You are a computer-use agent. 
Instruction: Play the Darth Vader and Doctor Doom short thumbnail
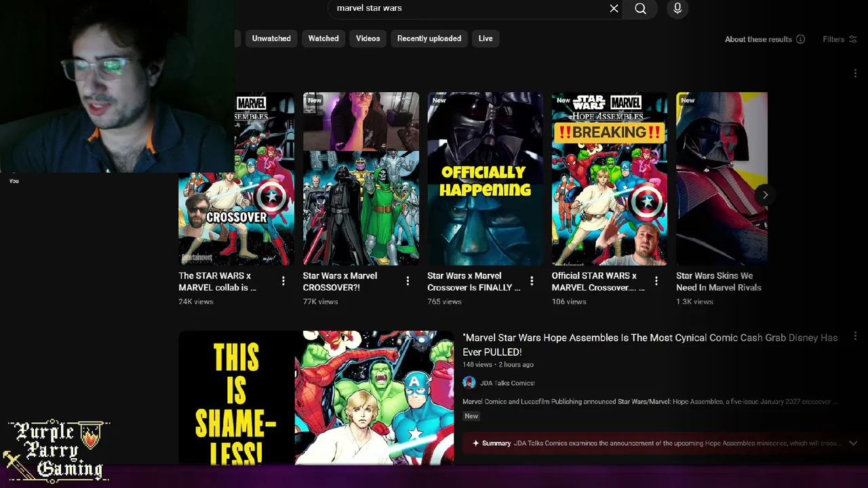click(361, 179)
